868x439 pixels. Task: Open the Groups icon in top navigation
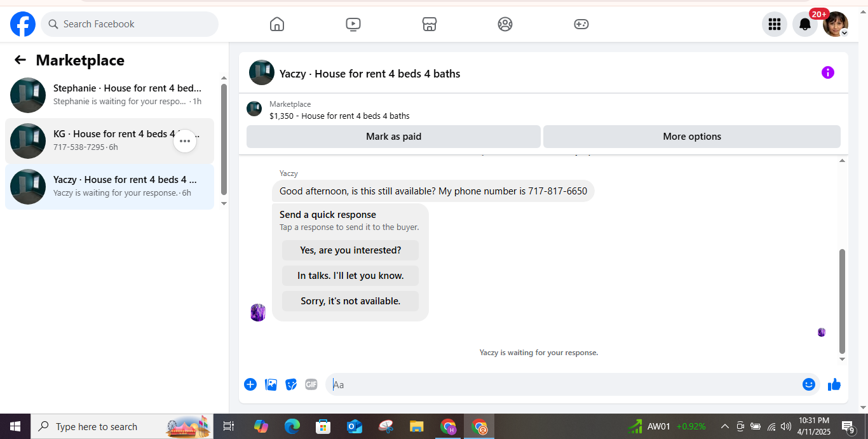[505, 24]
